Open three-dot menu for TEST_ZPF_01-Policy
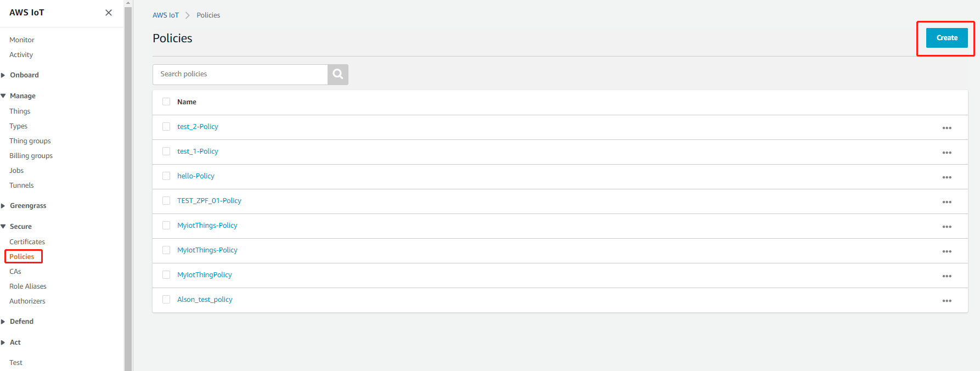The height and width of the screenshot is (371, 980). pos(947,202)
